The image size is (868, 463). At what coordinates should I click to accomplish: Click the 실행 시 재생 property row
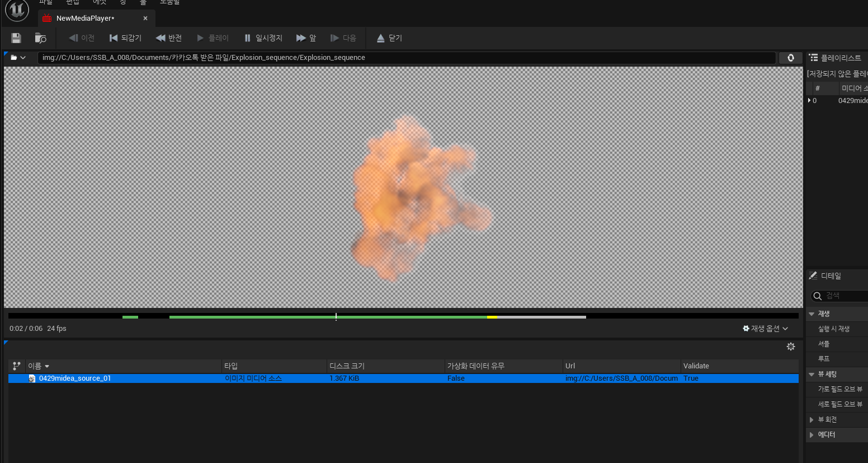point(837,329)
